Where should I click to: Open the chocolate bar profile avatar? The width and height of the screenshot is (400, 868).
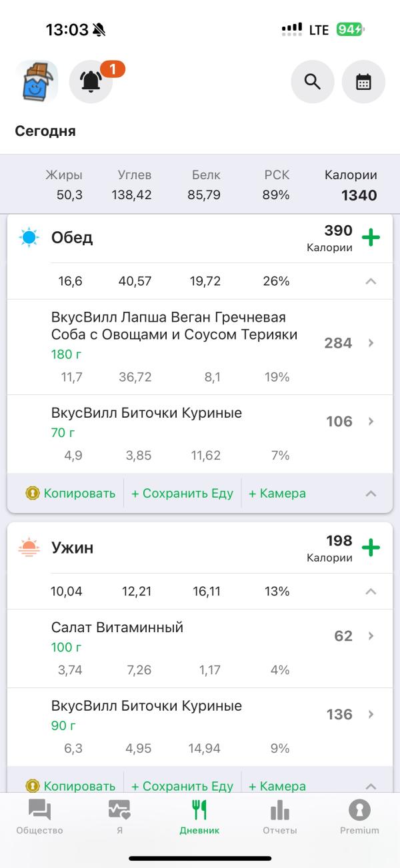point(37,82)
